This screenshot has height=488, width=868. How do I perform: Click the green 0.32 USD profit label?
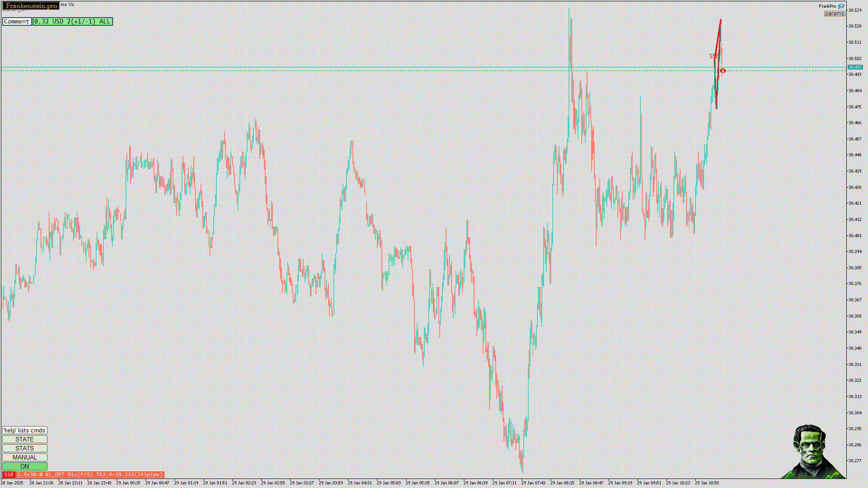coord(72,21)
